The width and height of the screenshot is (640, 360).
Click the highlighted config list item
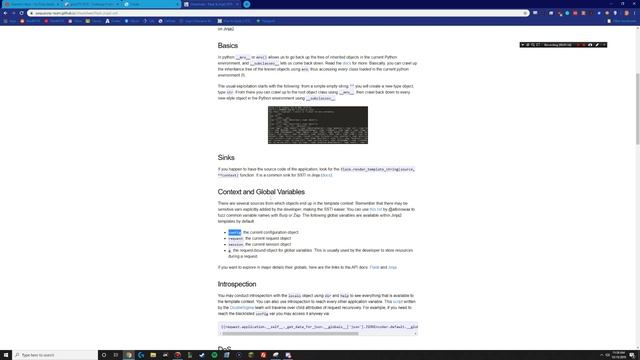point(234,232)
